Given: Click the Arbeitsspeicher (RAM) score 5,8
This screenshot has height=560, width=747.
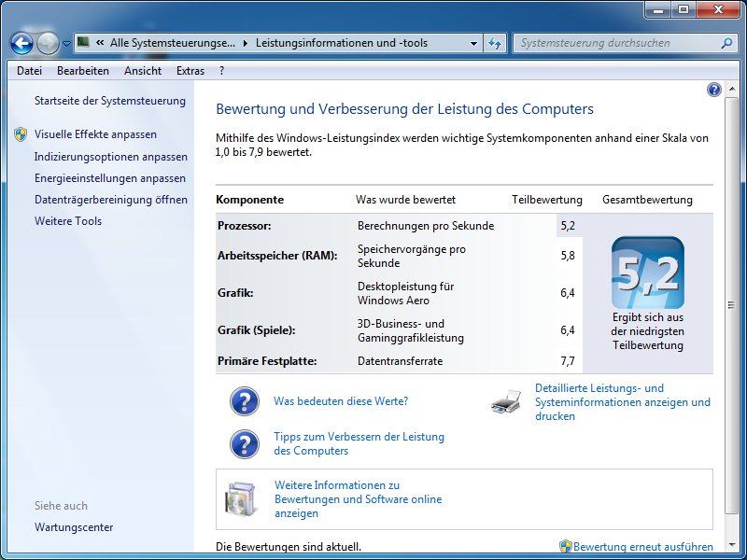Looking at the screenshot, I should (568, 256).
